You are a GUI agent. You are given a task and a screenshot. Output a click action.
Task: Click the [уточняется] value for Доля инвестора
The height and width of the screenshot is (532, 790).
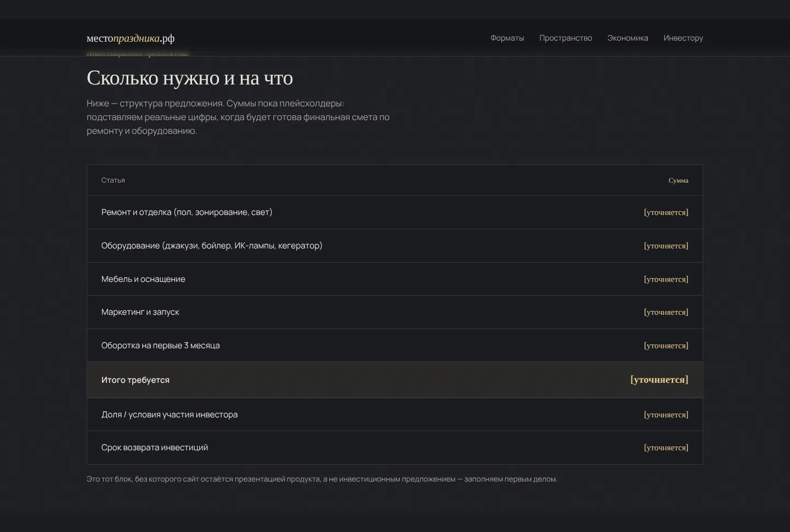click(666, 415)
